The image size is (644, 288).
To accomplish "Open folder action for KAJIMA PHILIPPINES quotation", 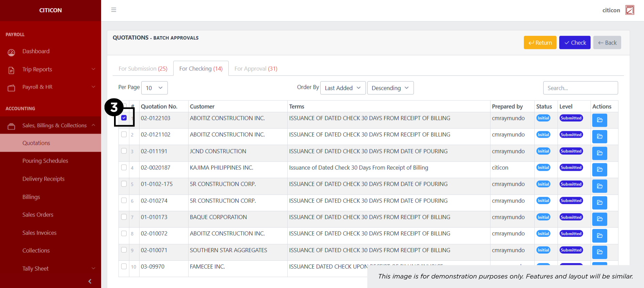I will (599, 169).
